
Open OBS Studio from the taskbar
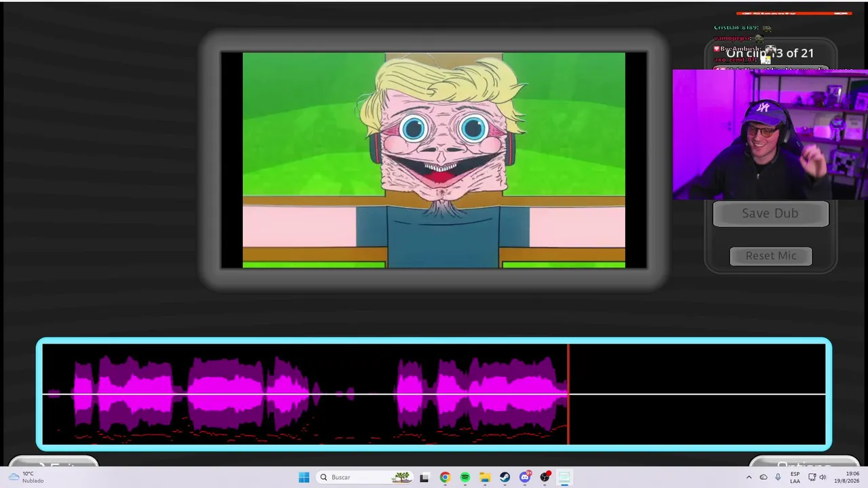(x=545, y=477)
